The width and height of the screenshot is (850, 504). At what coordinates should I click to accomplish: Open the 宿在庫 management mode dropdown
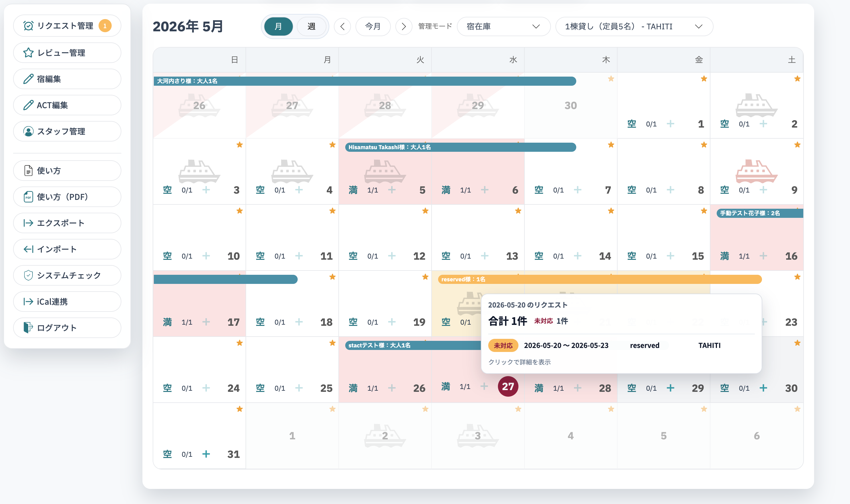pyautogui.click(x=504, y=26)
